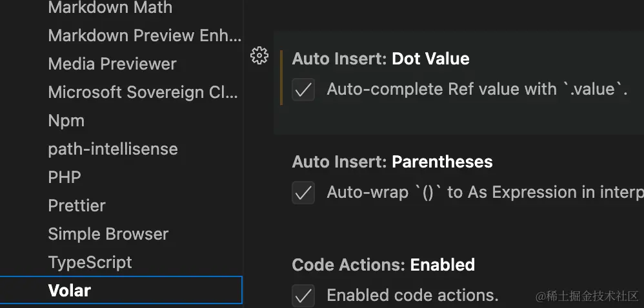Go to Media Previewer settings
This screenshot has width=644, height=308.
click(112, 64)
